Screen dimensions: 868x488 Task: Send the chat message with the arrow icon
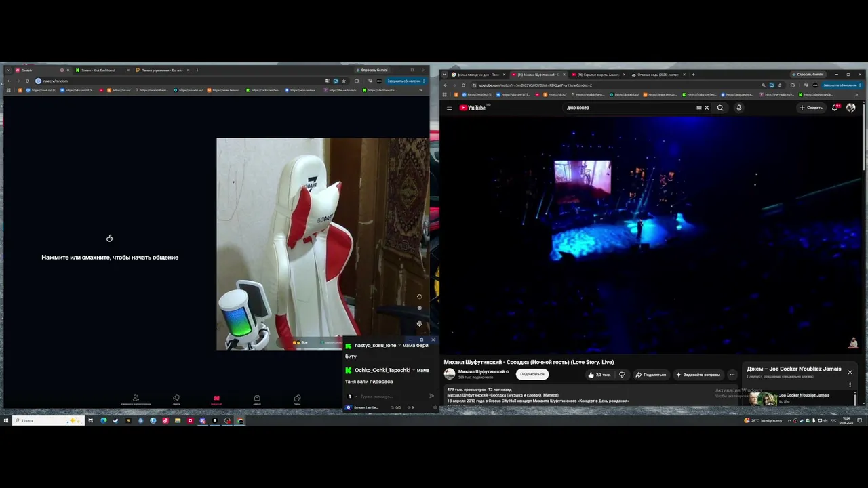431,396
